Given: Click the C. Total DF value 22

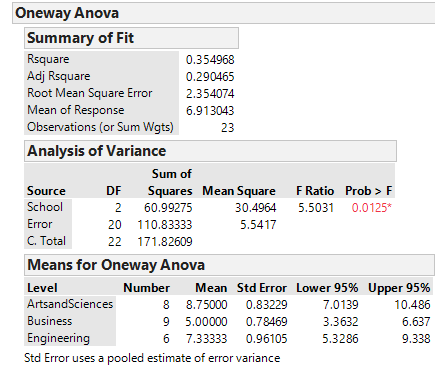Looking at the screenshot, I should [x=115, y=242].
